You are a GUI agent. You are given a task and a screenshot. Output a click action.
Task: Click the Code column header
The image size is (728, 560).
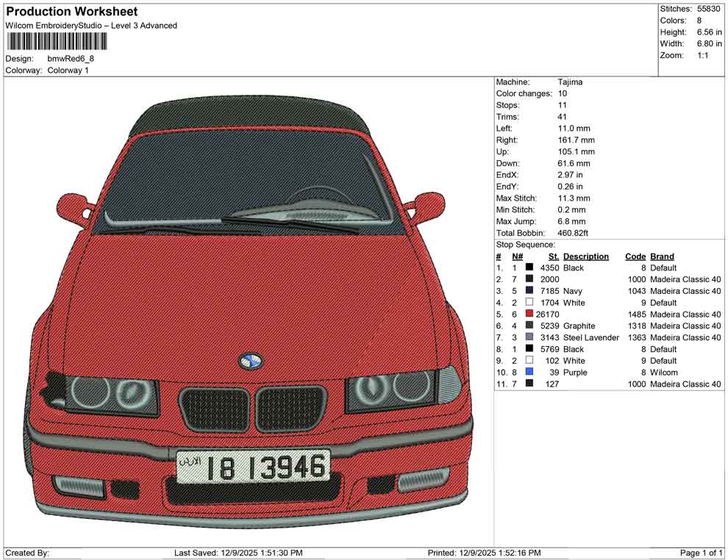(x=635, y=256)
